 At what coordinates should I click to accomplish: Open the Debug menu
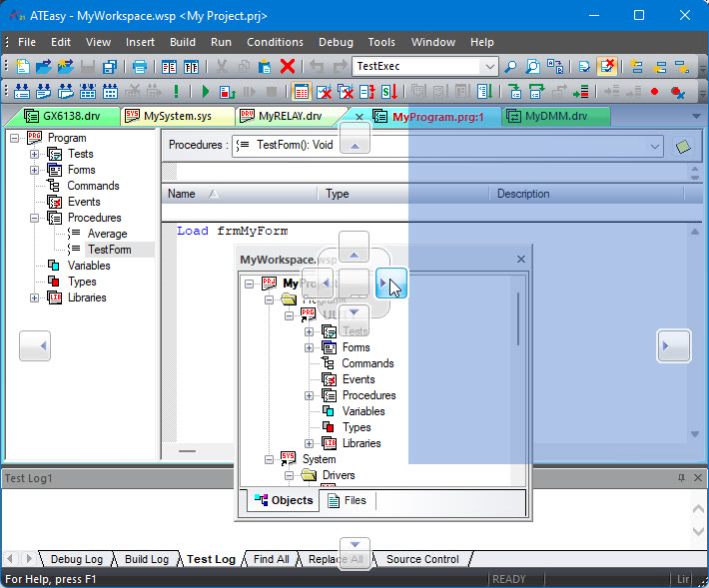tap(336, 42)
